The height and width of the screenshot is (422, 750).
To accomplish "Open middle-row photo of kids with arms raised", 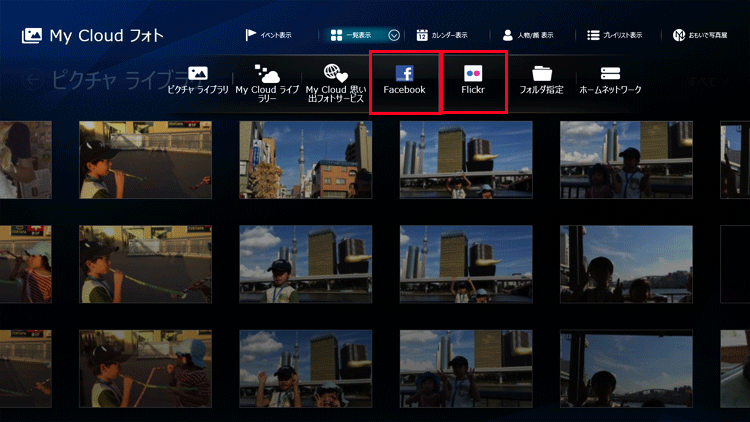I will 466,264.
